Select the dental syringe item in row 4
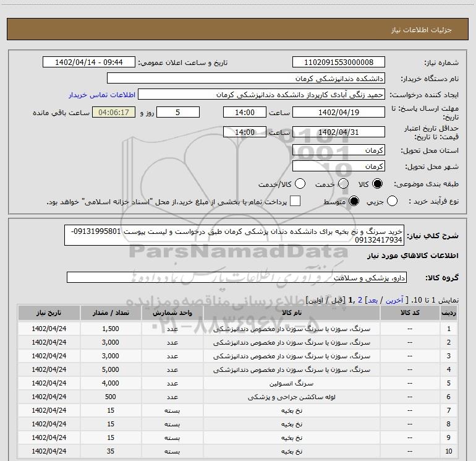Viewport: 476px width, 461px height. (x=291, y=369)
